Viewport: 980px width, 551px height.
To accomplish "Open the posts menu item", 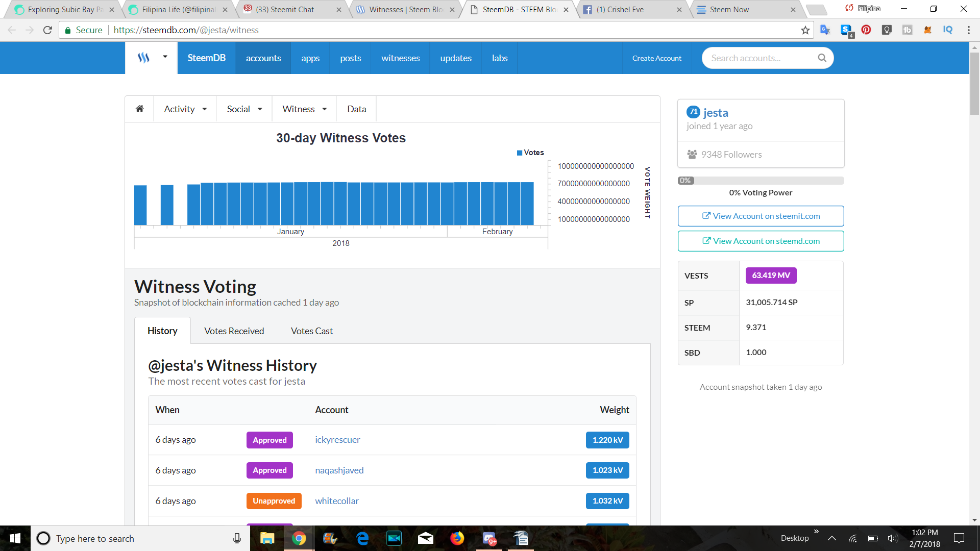I will 351,58.
